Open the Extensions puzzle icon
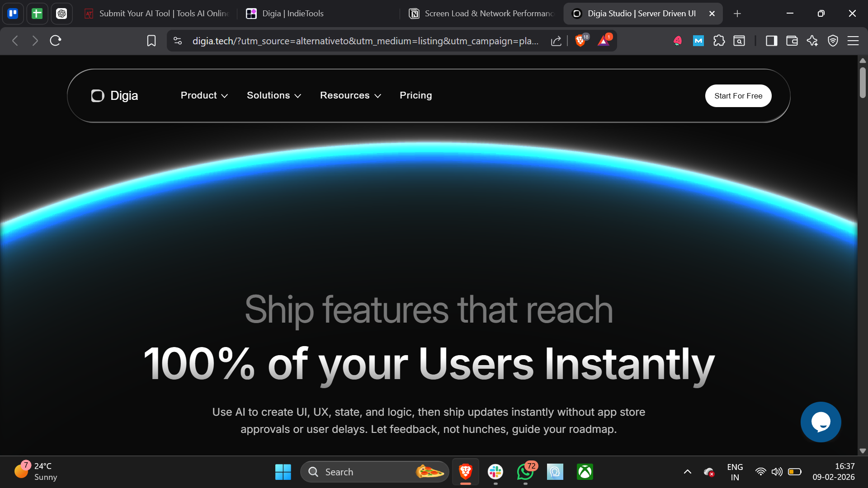The image size is (868, 488). pos(719,41)
